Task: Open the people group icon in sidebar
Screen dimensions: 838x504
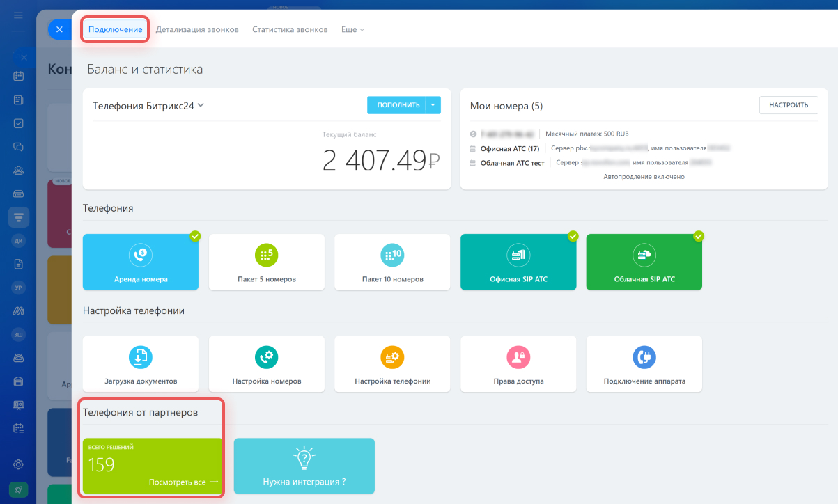Action: (19, 170)
